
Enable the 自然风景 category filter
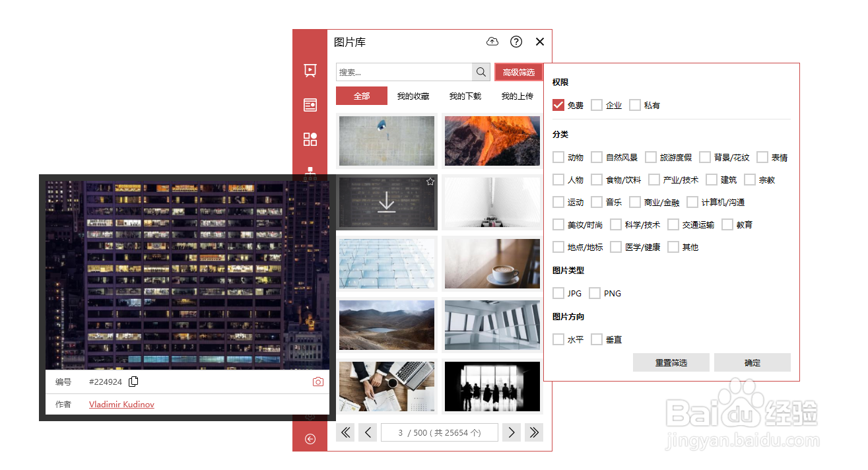(x=597, y=157)
